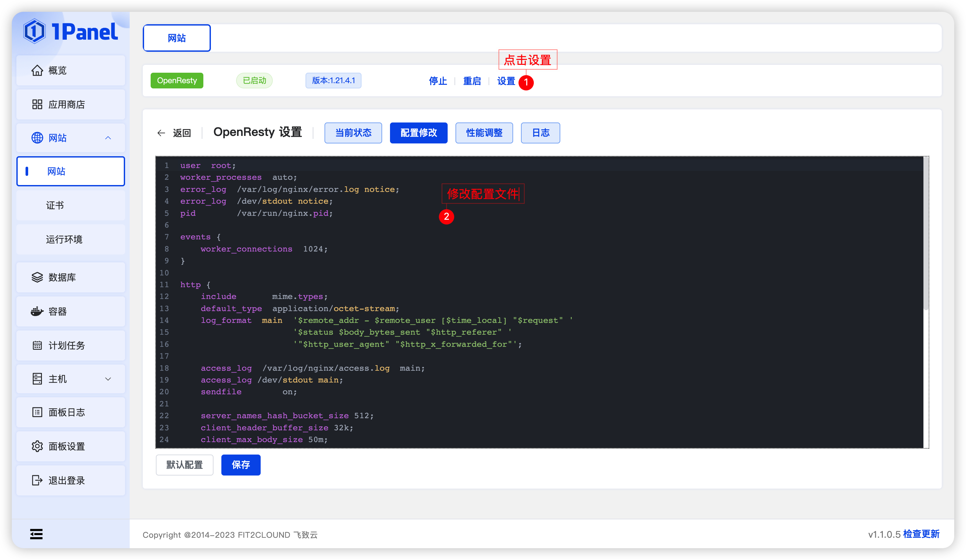
Task: Click the 保存 save button
Action: point(240,465)
